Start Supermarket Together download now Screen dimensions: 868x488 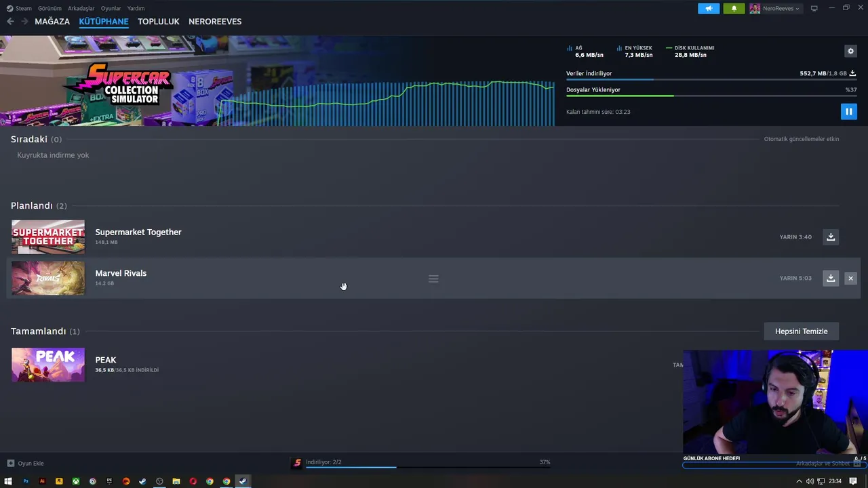pos(831,237)
